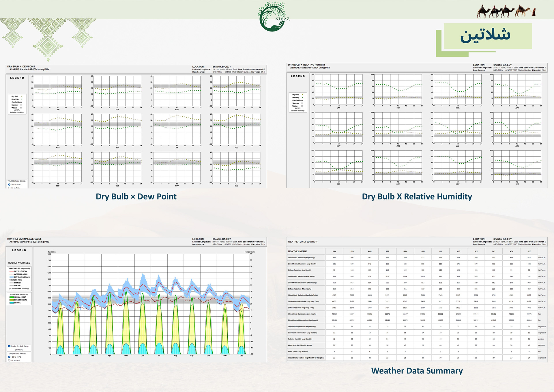Select -10 to 40 °C in diurnal chart
The image size is (554, 392).
(9, 357)
